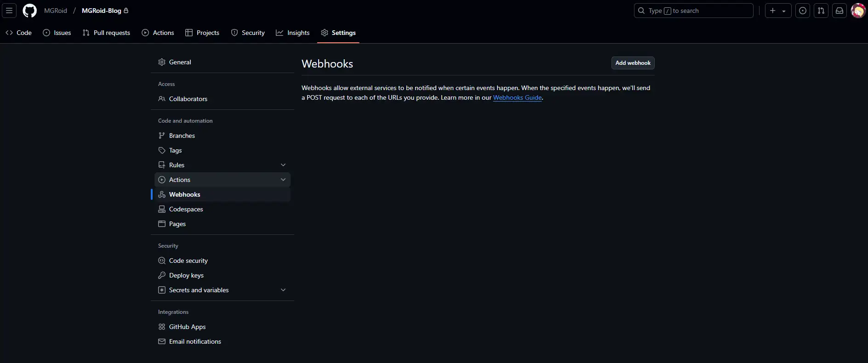Select Webhooks in the sidebar

click(223, 194)
